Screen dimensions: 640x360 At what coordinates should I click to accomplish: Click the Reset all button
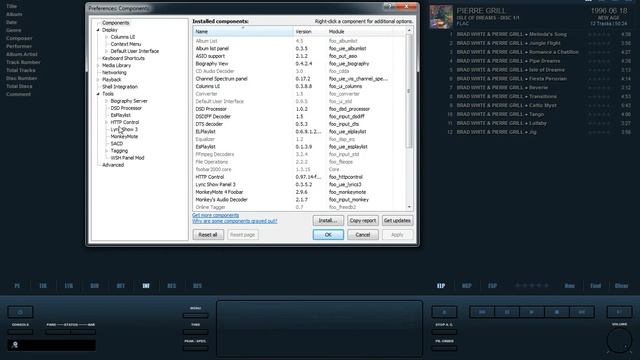tap(208, 235)
